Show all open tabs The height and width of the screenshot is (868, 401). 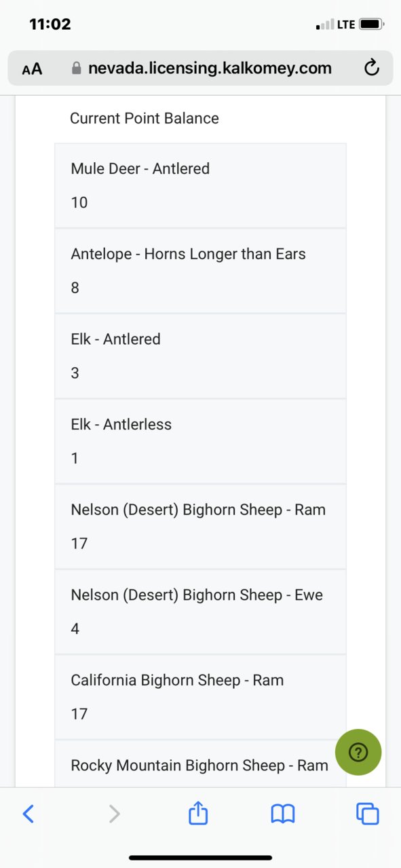[x=368, y=813]
